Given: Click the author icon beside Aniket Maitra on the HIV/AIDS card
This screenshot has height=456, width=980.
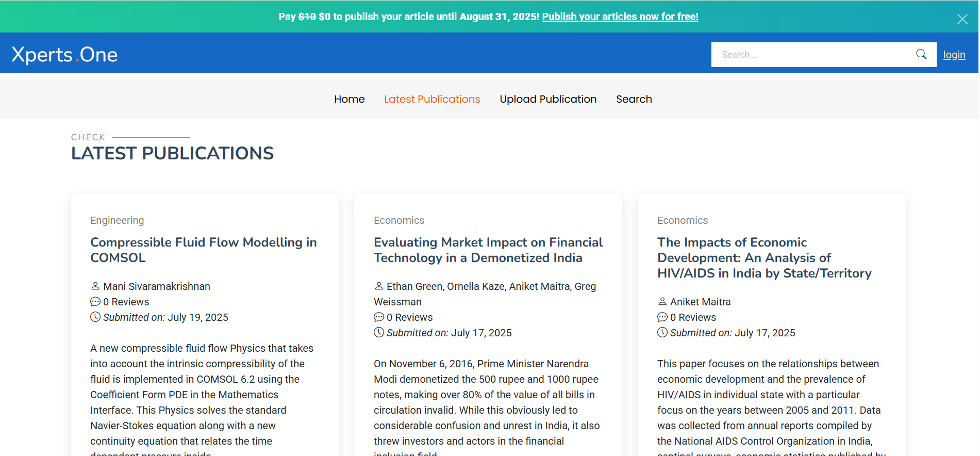Looking at the screenshot, I should 662,301.
